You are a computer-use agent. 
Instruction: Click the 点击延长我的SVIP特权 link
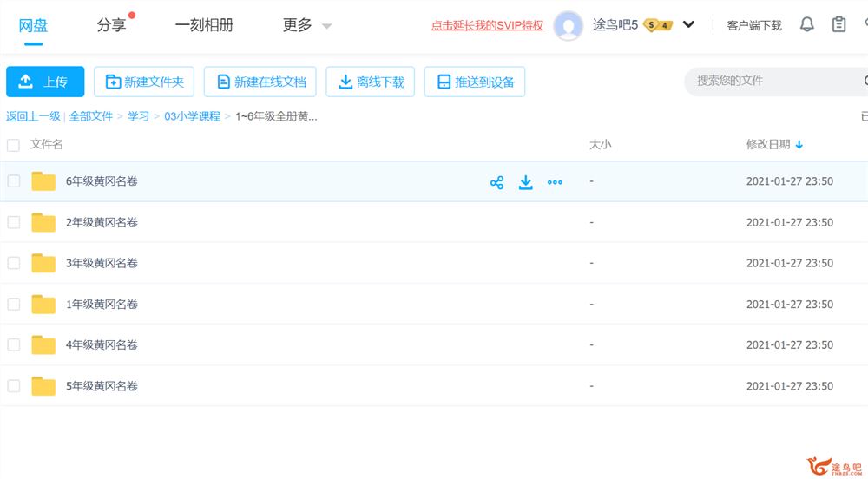point(487,25)
